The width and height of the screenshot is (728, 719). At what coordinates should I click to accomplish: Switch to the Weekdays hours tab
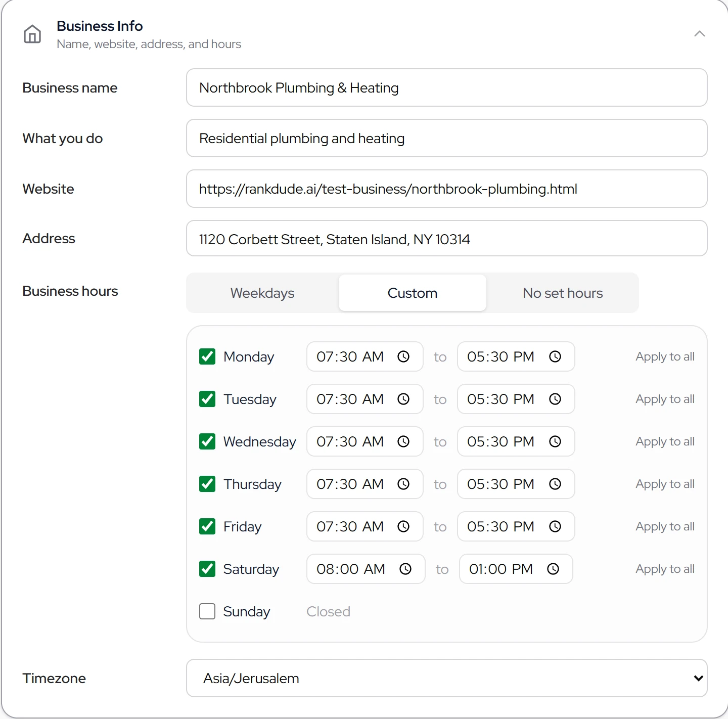click(x=262, y=293)
